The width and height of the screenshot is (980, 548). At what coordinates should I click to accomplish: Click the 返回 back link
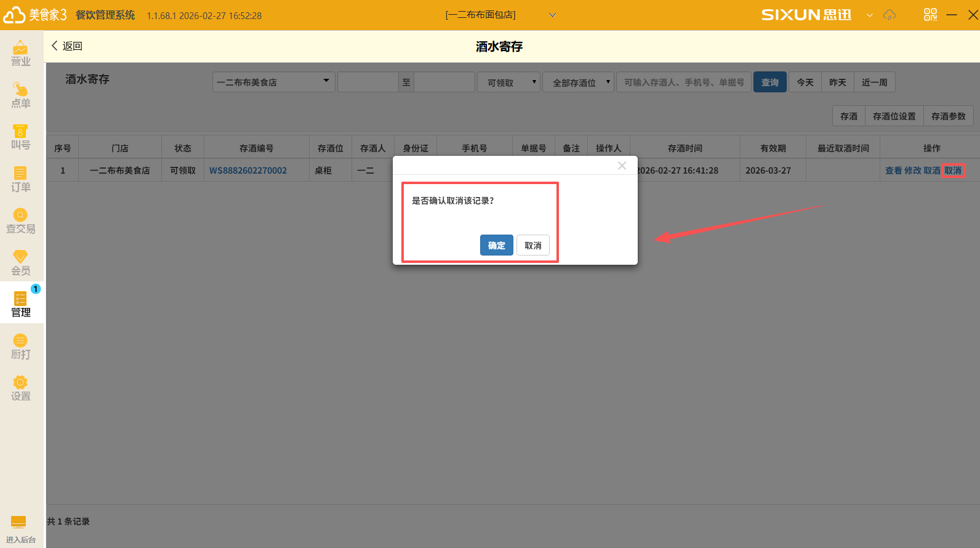(x=66, y=46)
